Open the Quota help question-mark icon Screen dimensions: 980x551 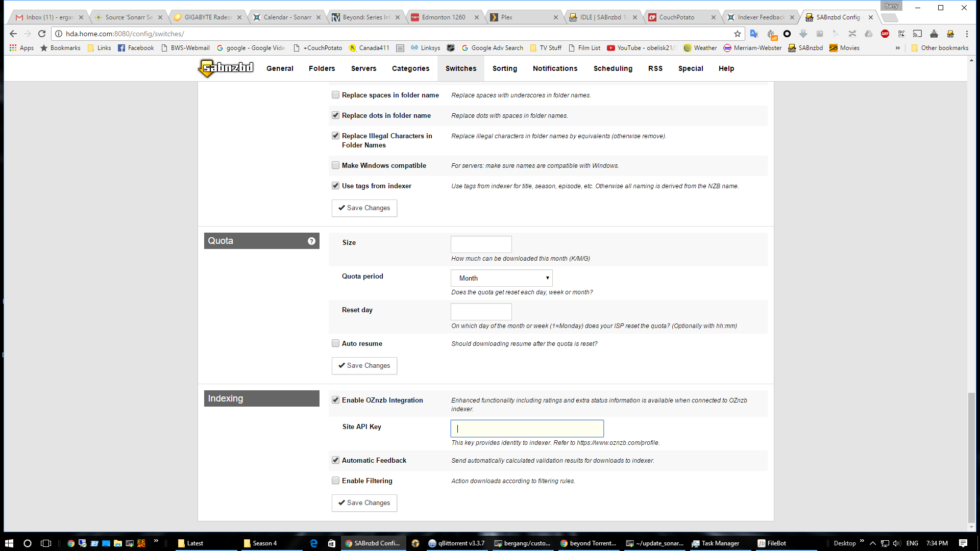(311, 241)
